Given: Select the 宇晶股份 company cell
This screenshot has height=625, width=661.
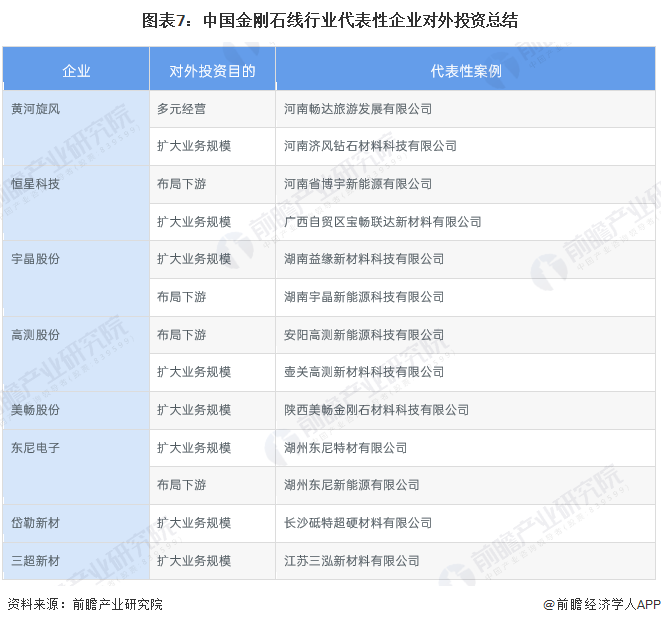Looking at the screenshot, I should pos(35,259).
